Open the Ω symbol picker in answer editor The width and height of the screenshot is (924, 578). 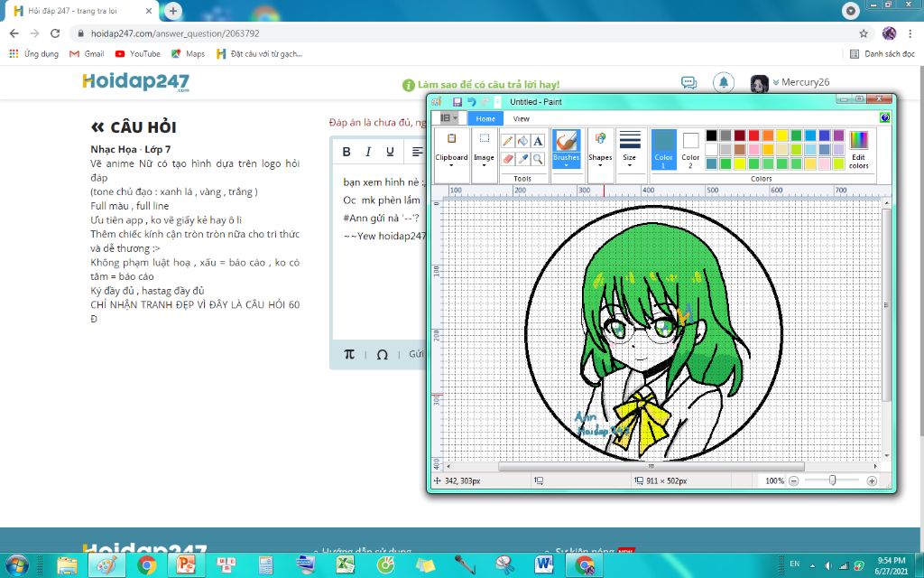click(x=382, y=354)
